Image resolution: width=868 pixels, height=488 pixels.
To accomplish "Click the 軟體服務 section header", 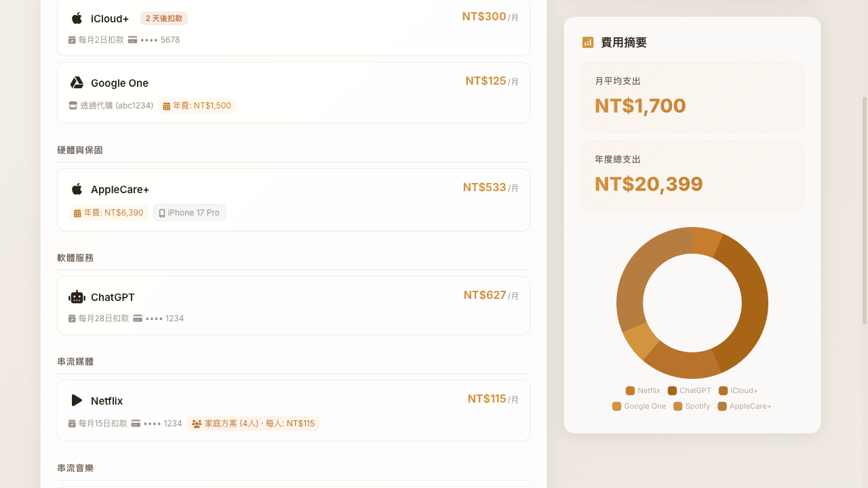I will [75, 258].
